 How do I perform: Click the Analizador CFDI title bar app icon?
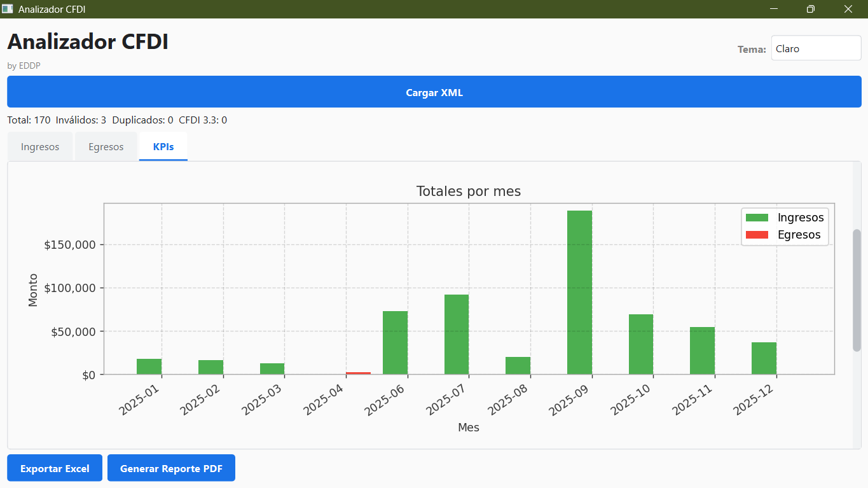coord(8,9)
